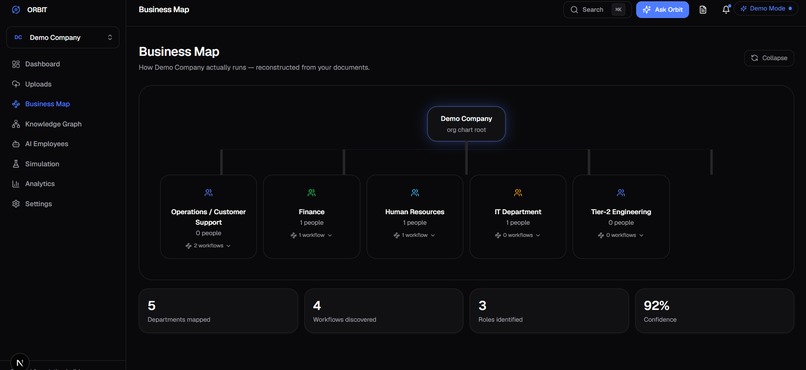The width and height of the screenshot is (806, 370).
Task: Select Business Map in sidebar
Action: point(47,104)
